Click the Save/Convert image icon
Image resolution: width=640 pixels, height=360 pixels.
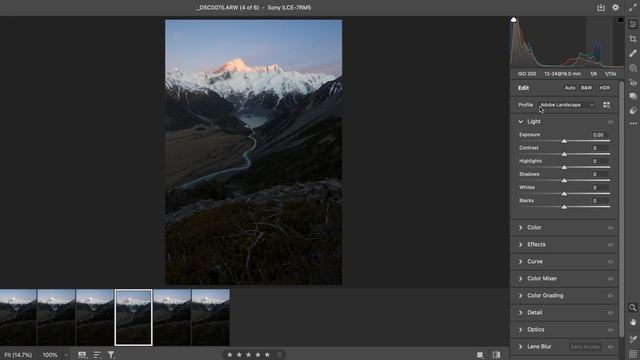point(600,7)
